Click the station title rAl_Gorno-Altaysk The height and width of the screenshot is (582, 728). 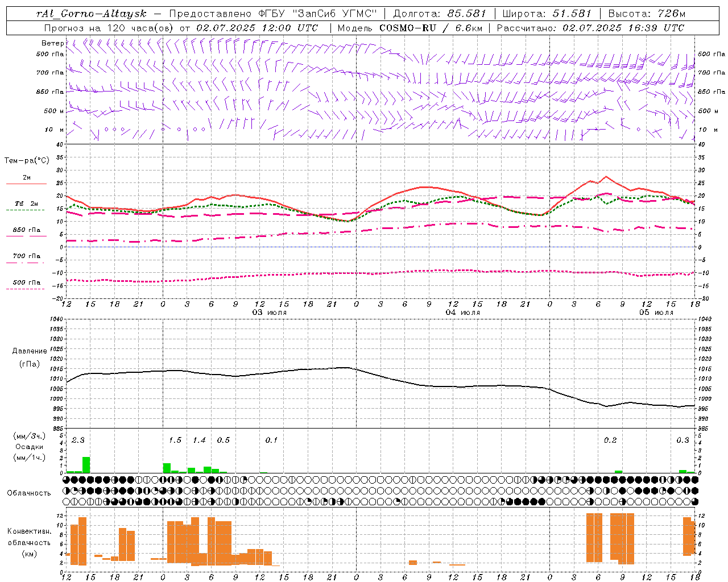[x=92, y=14]
